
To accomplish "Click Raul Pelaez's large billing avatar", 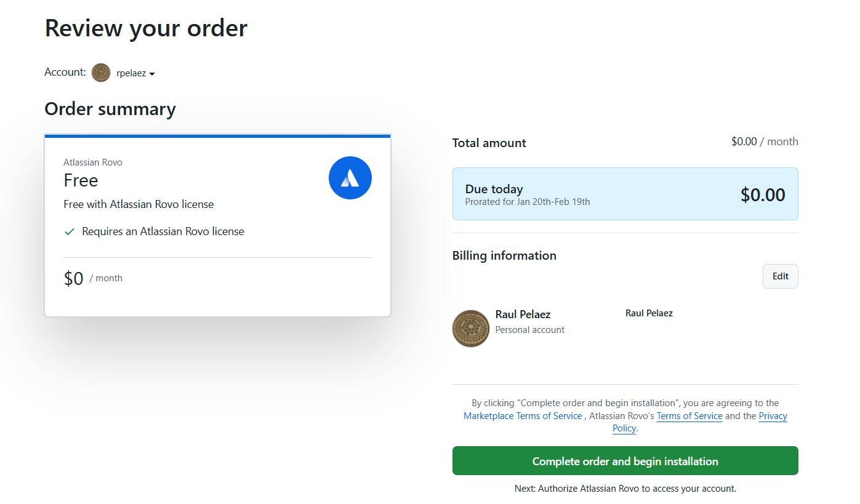I will click(x=471, y=329).
